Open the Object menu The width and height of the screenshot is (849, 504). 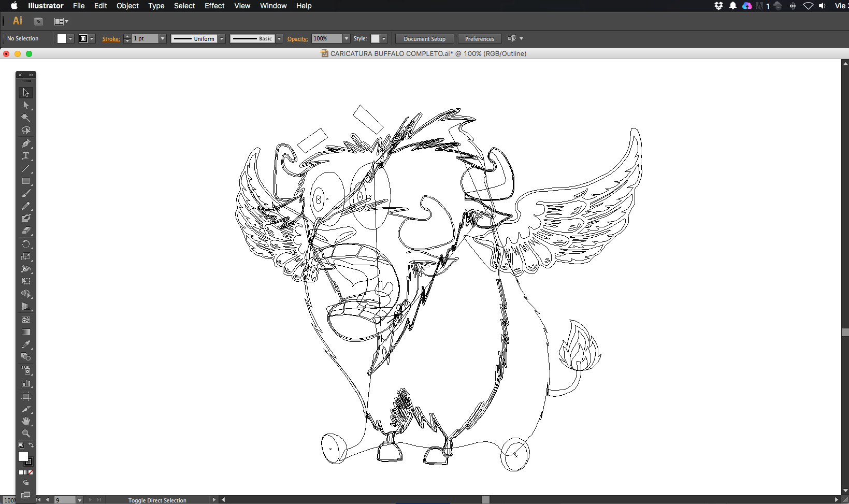point(127,6)
